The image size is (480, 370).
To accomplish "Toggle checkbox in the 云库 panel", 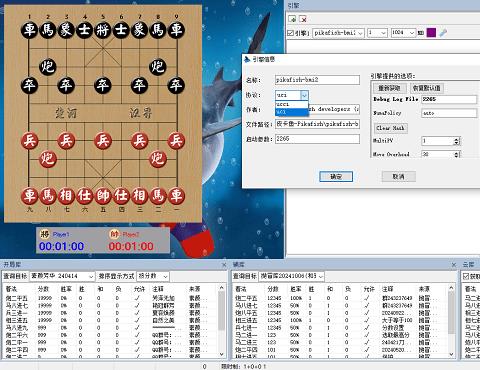I will [x=466, y=276].
